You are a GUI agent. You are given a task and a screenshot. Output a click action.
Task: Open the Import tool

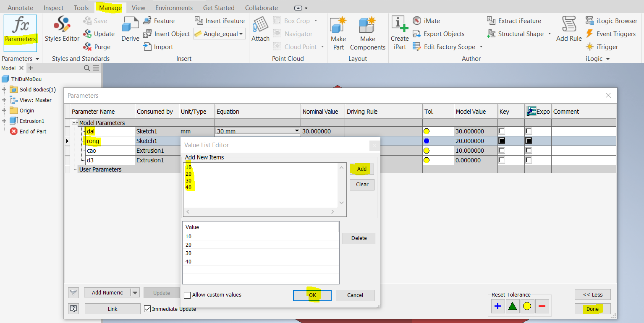158,47
